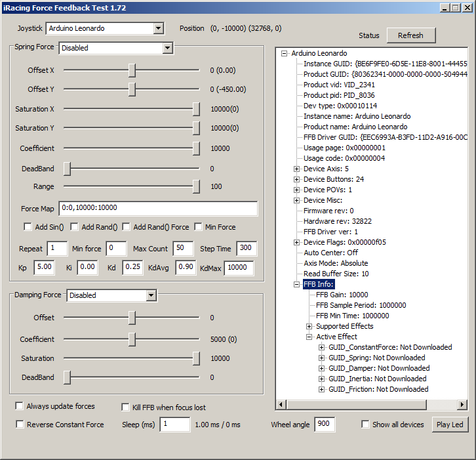
Task: Check the Show all devices box
Action: click(x=365, y=424)
